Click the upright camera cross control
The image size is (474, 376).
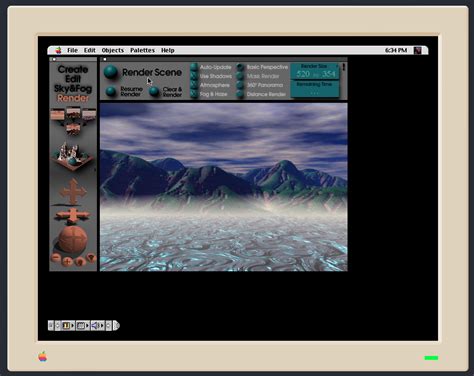tap(73, 191)
